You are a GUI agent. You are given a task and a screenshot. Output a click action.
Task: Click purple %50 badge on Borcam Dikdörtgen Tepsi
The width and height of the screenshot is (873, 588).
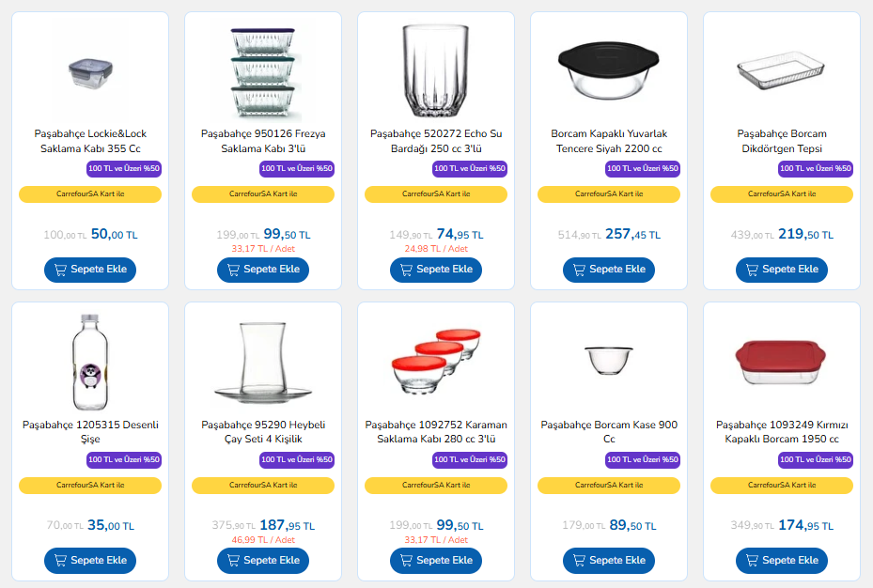[x=816, y=169]
